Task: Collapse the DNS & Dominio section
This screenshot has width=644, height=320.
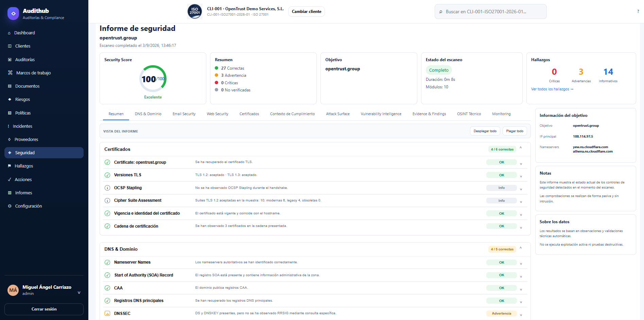Action: [x=521, y=248]
